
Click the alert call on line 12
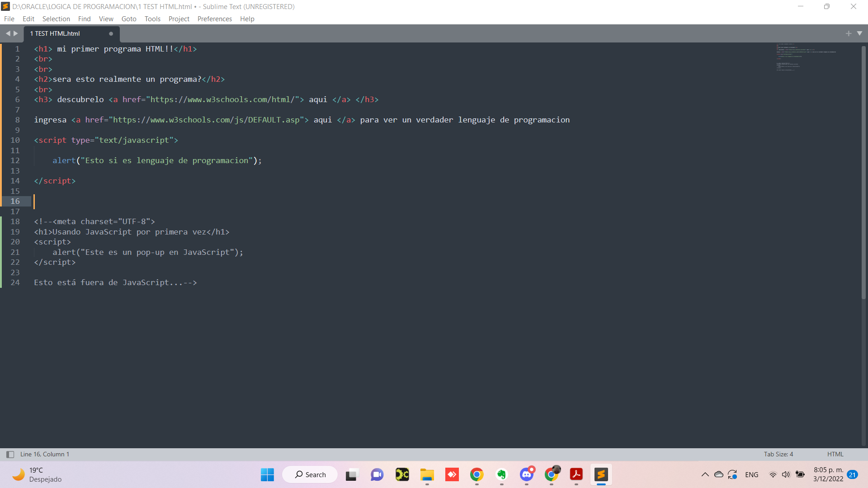tap(157, 160)
